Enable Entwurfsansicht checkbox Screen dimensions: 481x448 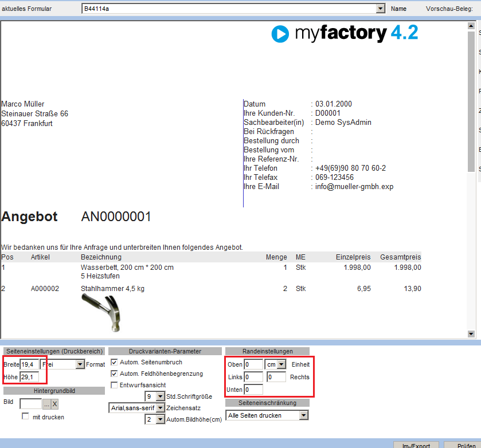[x=114, y=385]
